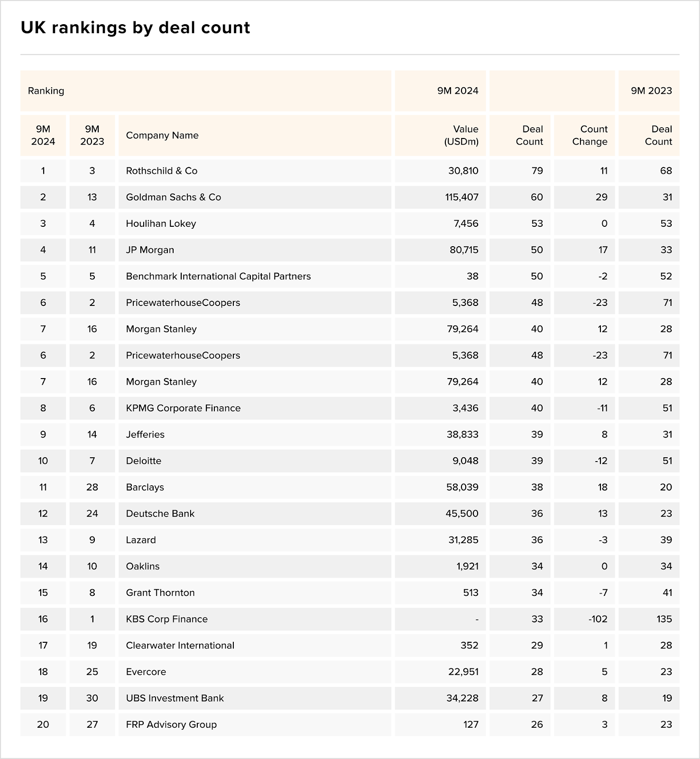Viewport: 700px width, 759px height.
Task: Select Clearwater International row name
Action: [180, 646]
